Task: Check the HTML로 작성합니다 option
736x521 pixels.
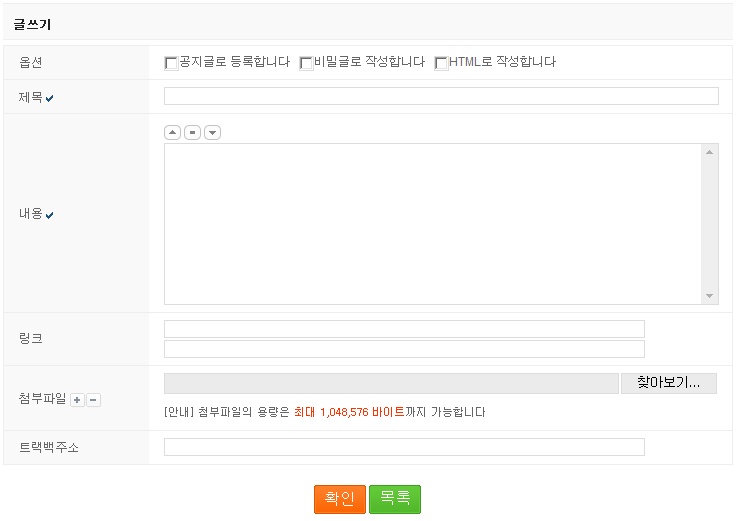Action: 441,63
